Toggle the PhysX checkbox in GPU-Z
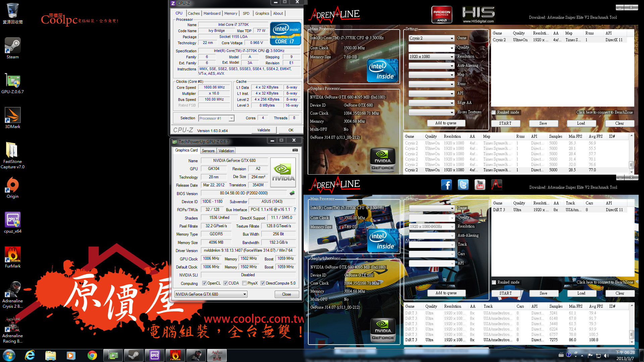The width and height of the screenshot is (644, 362). 244,283
